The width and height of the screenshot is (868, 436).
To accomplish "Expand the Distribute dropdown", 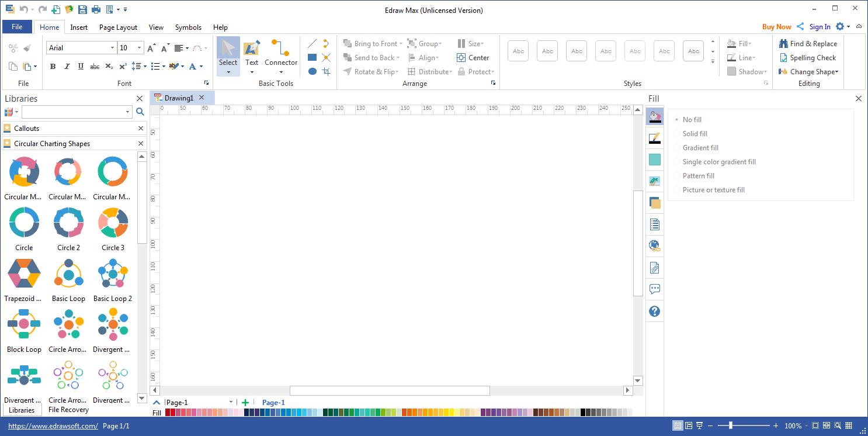I will (x=451, y=72).
